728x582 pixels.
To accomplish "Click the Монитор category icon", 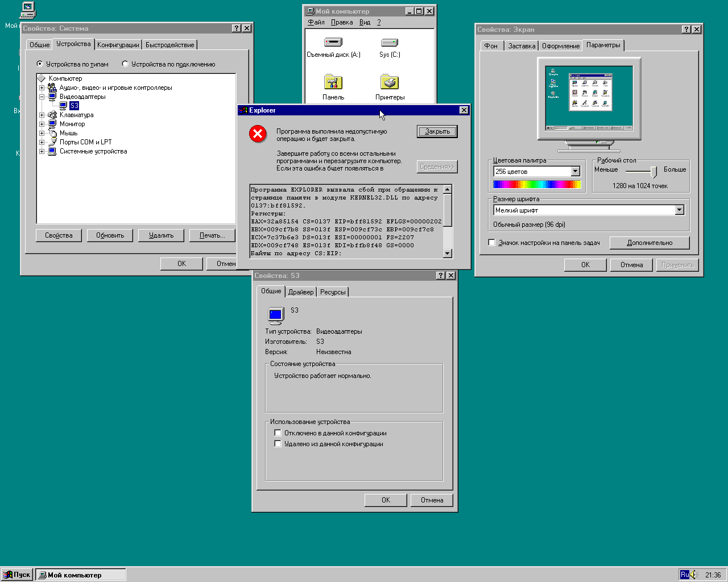I will click(x=52, y=124).
